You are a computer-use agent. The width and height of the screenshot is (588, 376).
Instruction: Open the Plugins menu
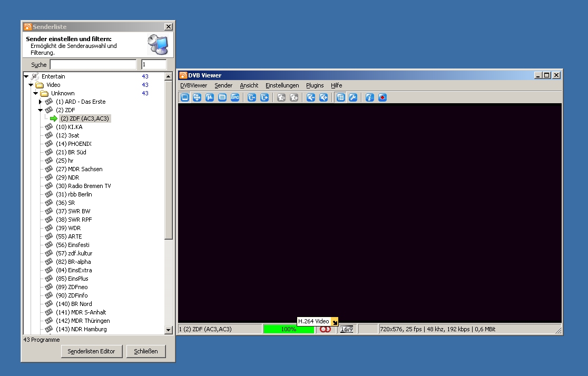pyautogui.click(x=315, y=85)
